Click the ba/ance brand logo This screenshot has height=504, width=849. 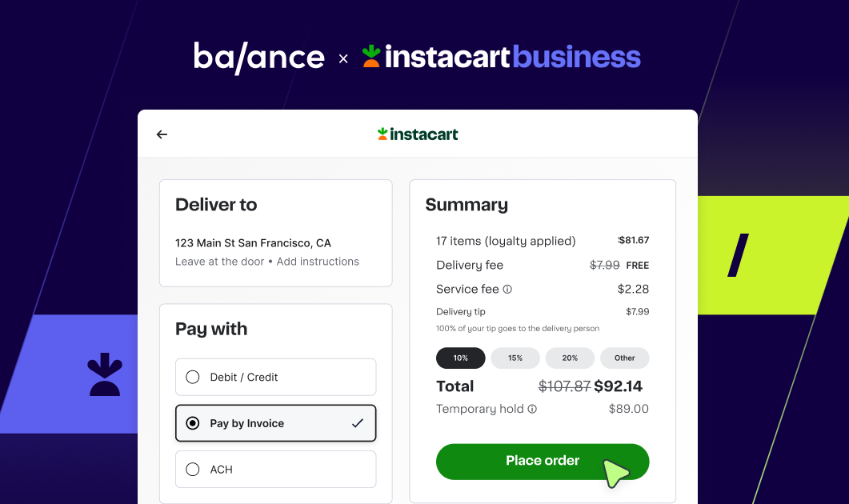pyautogui.click(x=258, y=57)
